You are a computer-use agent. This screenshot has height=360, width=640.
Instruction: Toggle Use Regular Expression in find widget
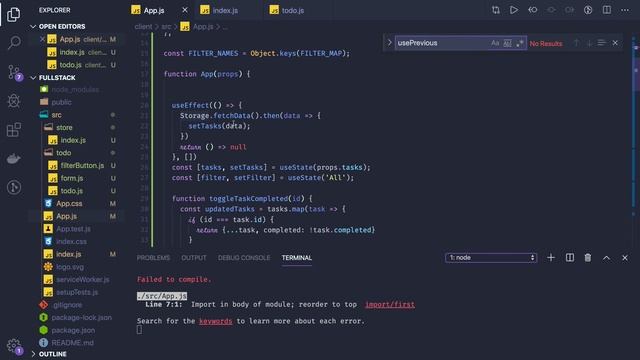pos(520,43)
